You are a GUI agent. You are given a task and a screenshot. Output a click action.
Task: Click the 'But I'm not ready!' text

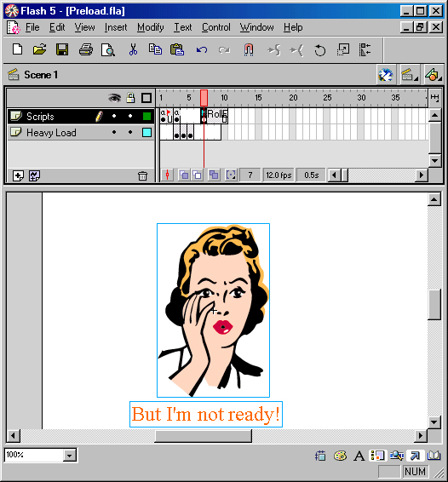coord(206,415)
